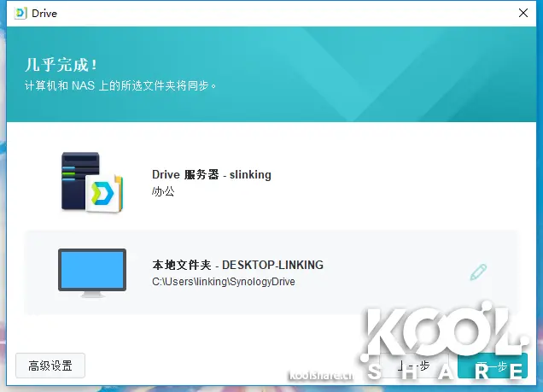Click '本地文件夹 - DESKTOP-LINKING' label
The height and width of the screenshot is (392, 543).
pos(237,265)
